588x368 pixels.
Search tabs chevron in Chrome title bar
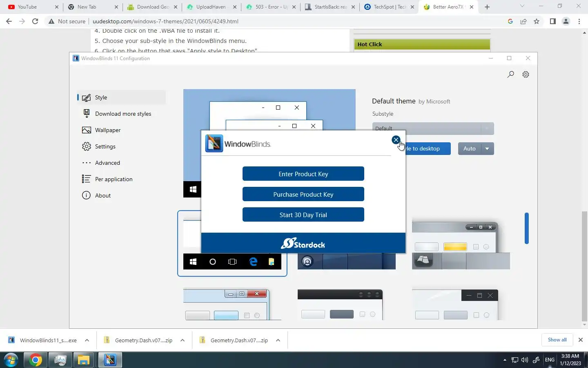click(x=522, y=6)
